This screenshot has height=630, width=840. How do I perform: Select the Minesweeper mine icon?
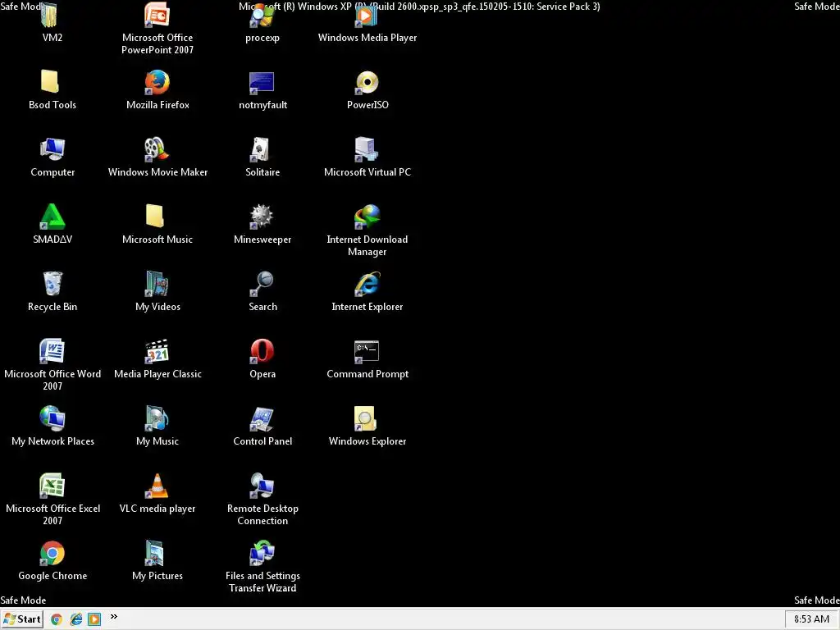[x=262, y=217]
